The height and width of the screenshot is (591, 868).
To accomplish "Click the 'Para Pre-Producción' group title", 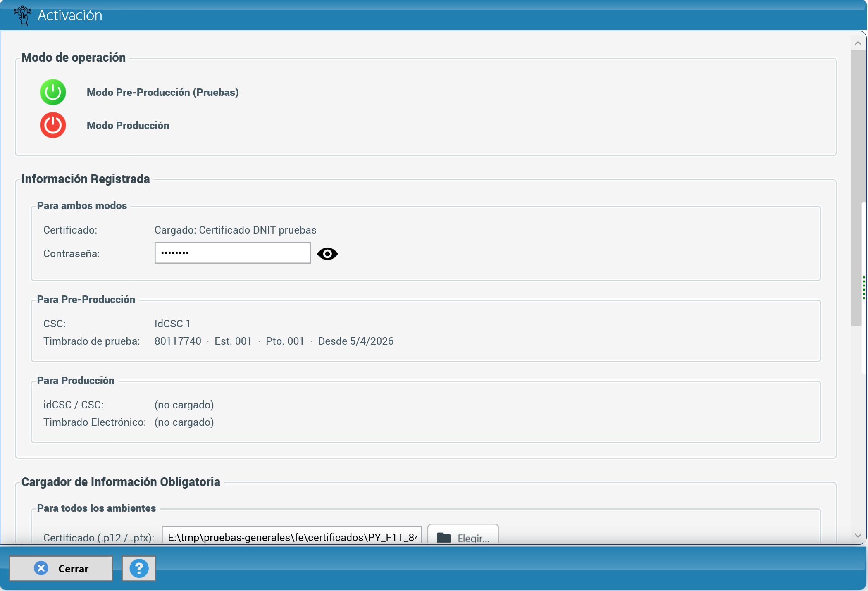I will [86, 299].
